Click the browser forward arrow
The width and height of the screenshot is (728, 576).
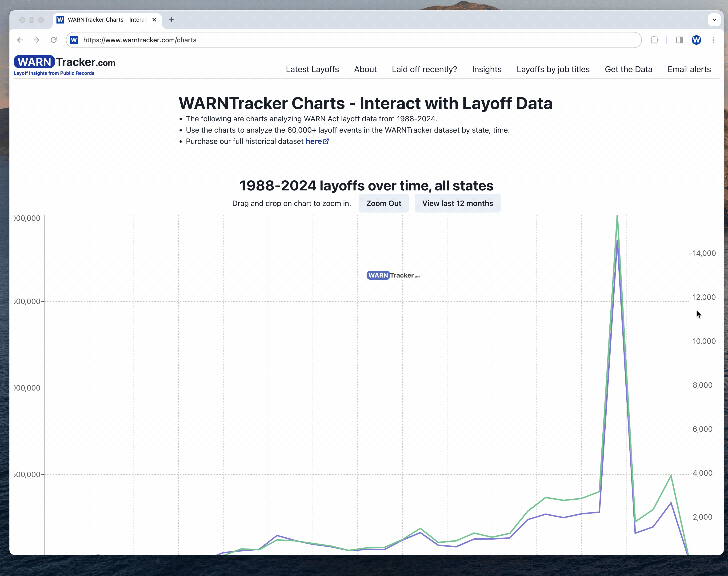pyautogui.click(x=37, y=40)
